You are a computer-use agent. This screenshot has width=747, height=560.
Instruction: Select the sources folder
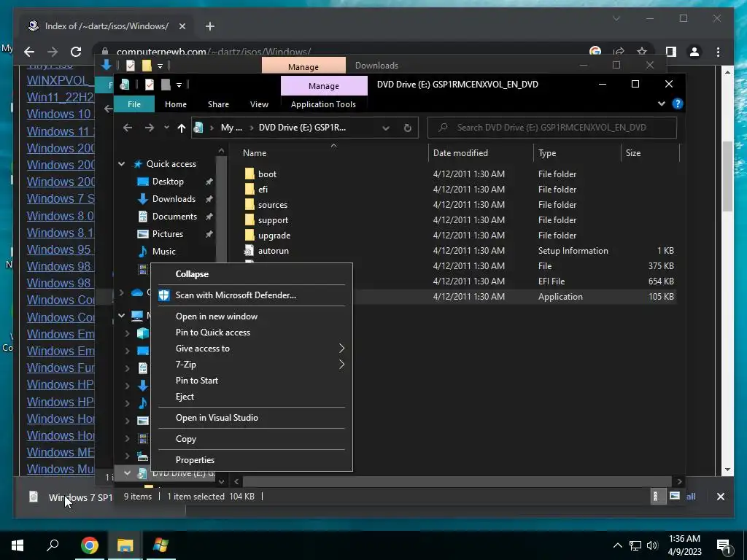pos(273,205)
